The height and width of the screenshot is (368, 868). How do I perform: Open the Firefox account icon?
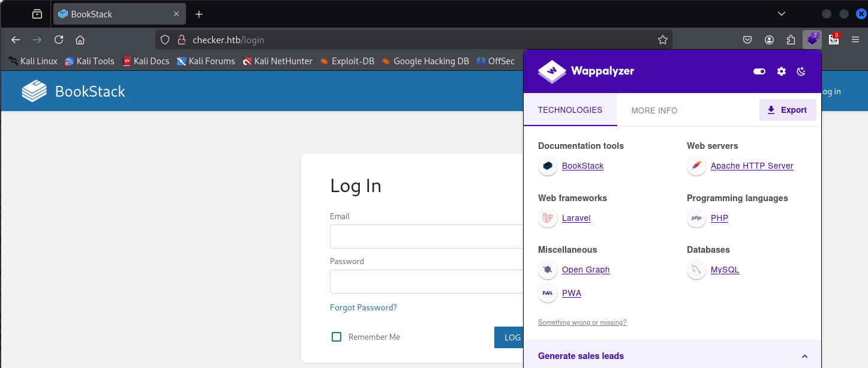[x=769, y=40]
